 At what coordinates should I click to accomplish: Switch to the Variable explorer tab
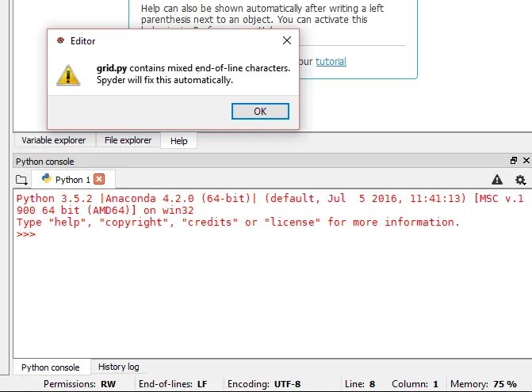54,140
